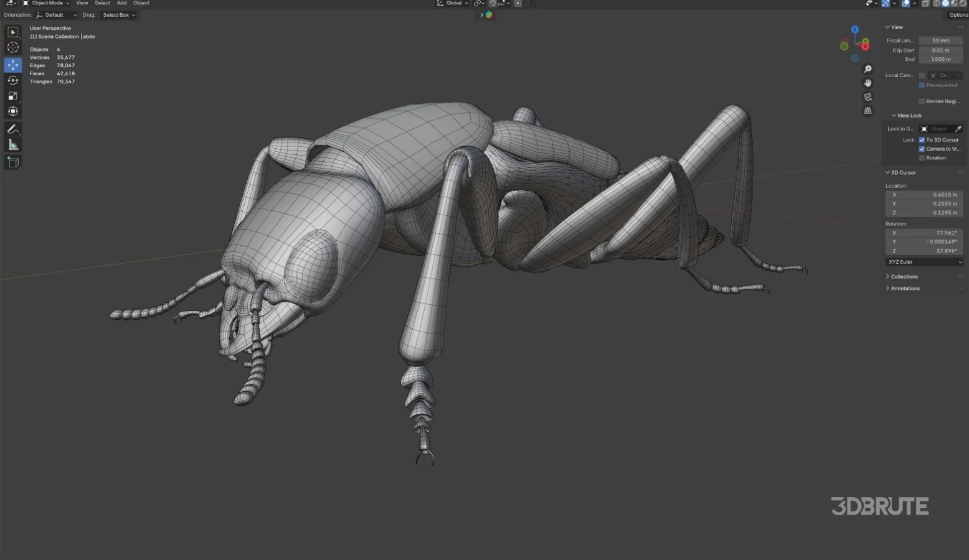Toggle the snapping magnet icon
The image size is (969, 560).
click(492, 3)
